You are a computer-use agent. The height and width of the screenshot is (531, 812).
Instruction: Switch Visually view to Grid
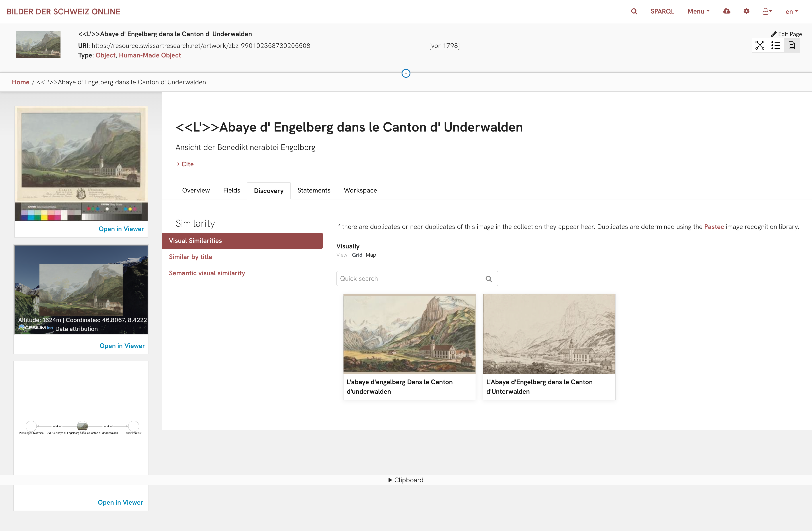(x=357, y=255)
